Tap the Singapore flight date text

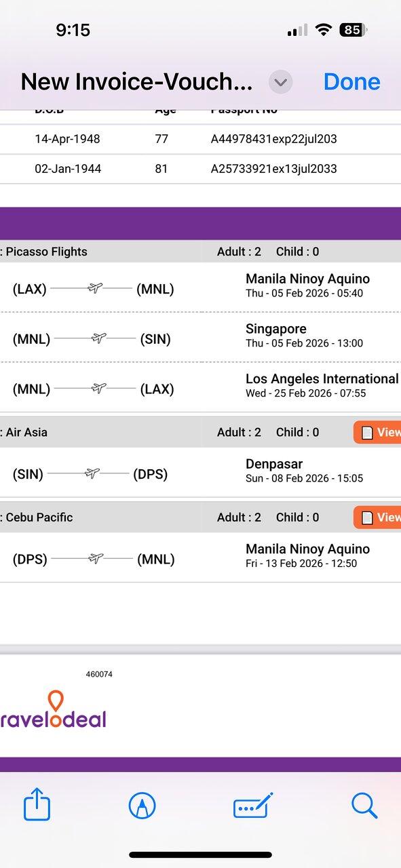click(x=304, y=343)
